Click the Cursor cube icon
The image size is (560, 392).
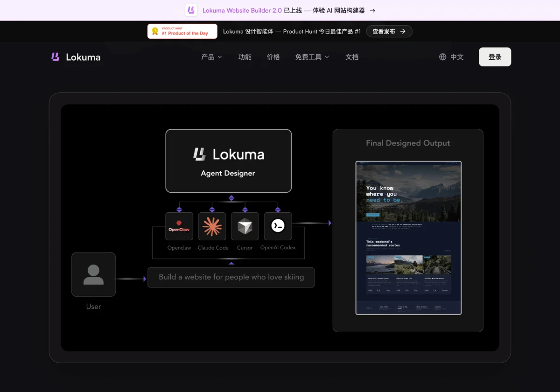(245, 226)
